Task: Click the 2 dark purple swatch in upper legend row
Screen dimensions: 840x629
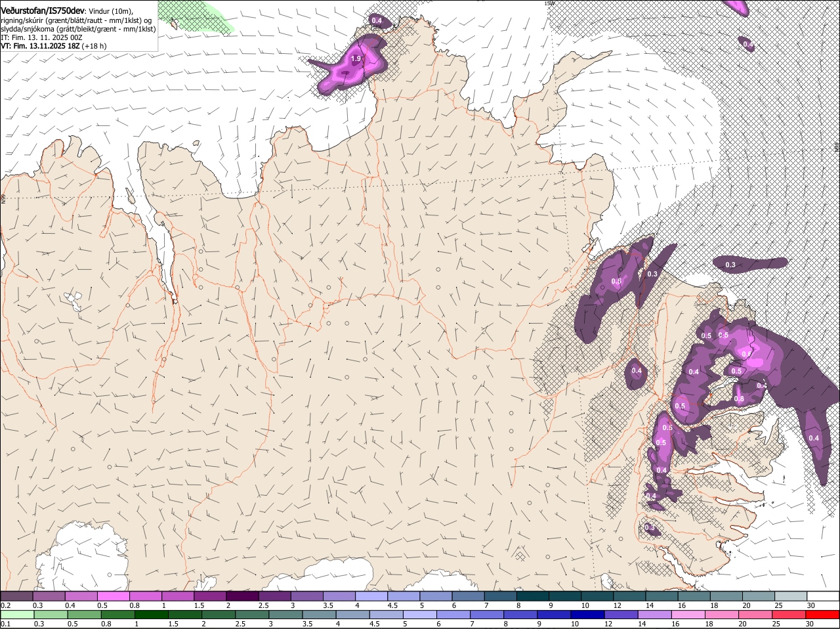Action: pyautogui.click(x=242, y=596)
